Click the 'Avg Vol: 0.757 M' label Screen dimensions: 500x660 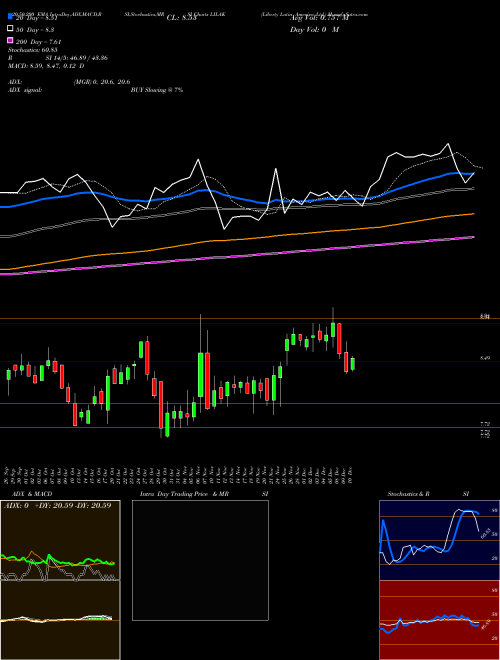pos(319,18)
